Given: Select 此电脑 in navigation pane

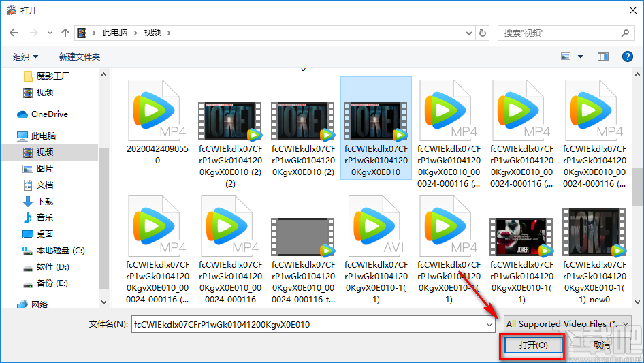Looking at the screenshot, I should tap(37, 136).
